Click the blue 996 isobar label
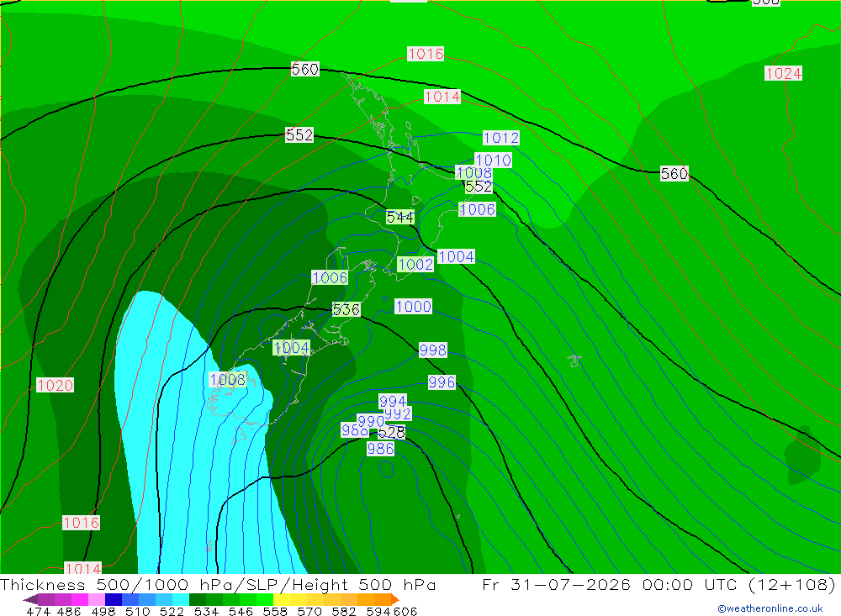Image resolution: width=841 pixels, height=616 pixels. 442,382
